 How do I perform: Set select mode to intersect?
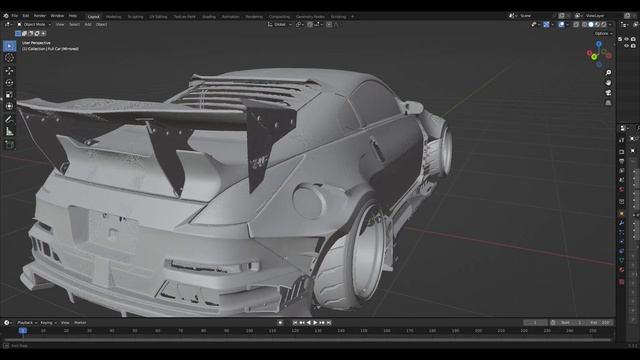[43, 33]
